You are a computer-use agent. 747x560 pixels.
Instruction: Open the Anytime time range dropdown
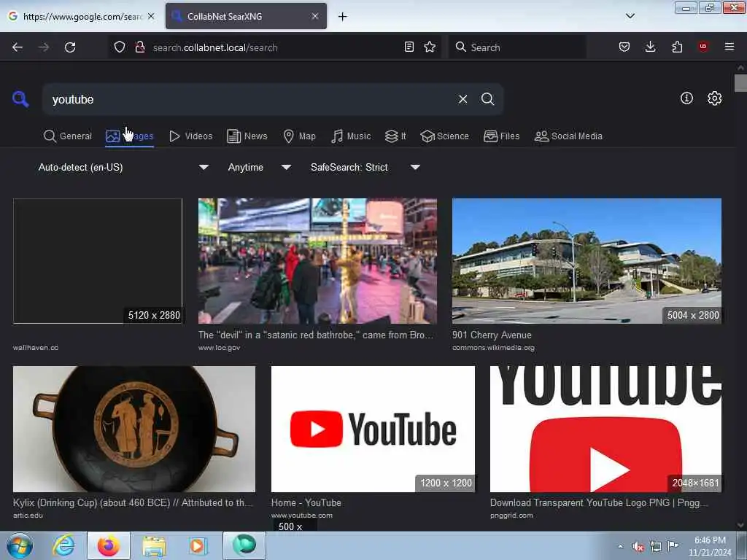pos(259,167)
